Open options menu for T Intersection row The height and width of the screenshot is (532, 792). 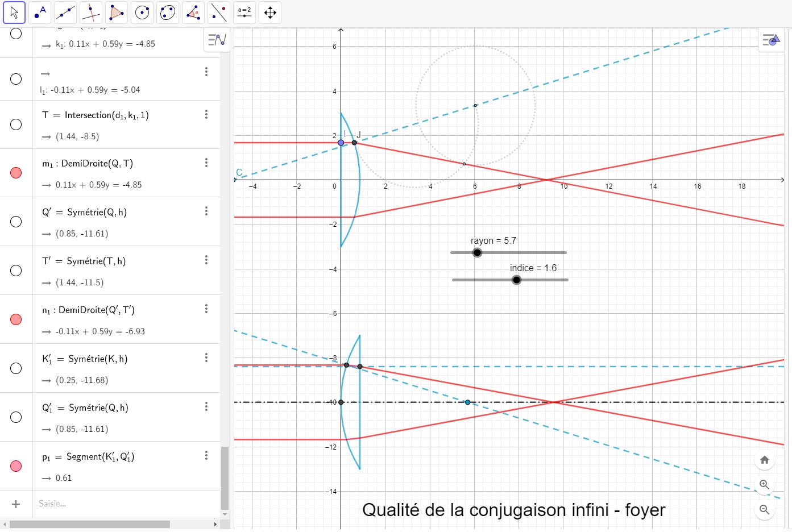[206, 115]
